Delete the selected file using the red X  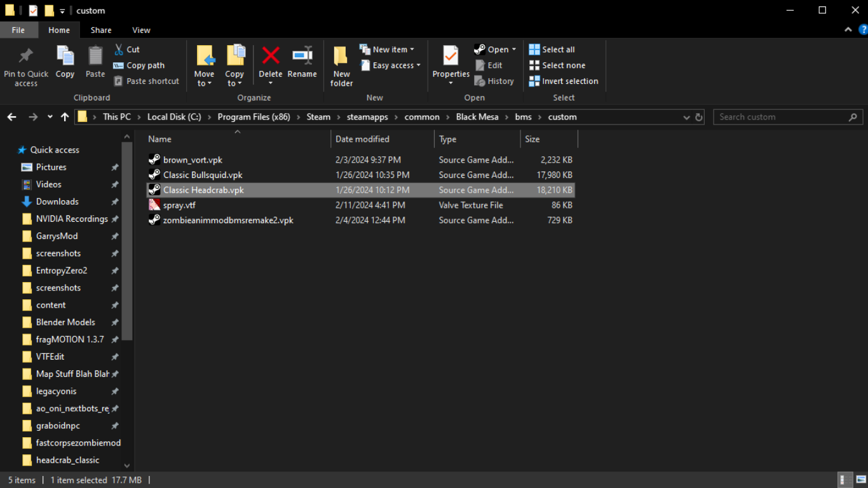click(x=271, y=56)
